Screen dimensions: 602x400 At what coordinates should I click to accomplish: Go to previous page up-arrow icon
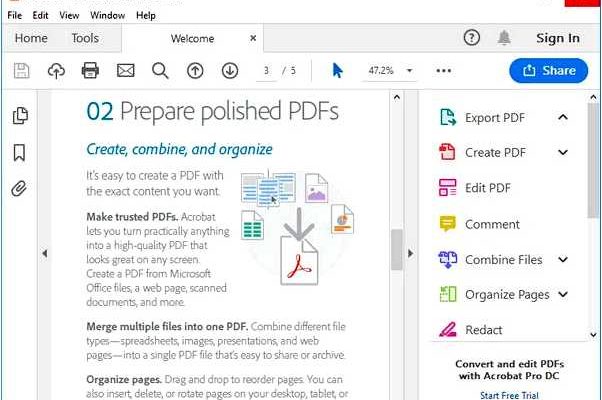pyautogui.click(x=195, y=71)
